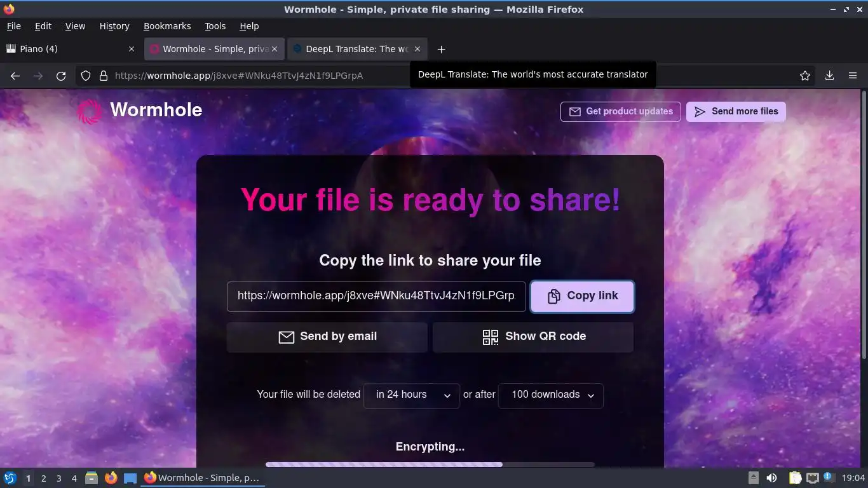Click the removable media eject tray icon
The width and height of the screenshot is (868, 488).
tap(754, 478)
